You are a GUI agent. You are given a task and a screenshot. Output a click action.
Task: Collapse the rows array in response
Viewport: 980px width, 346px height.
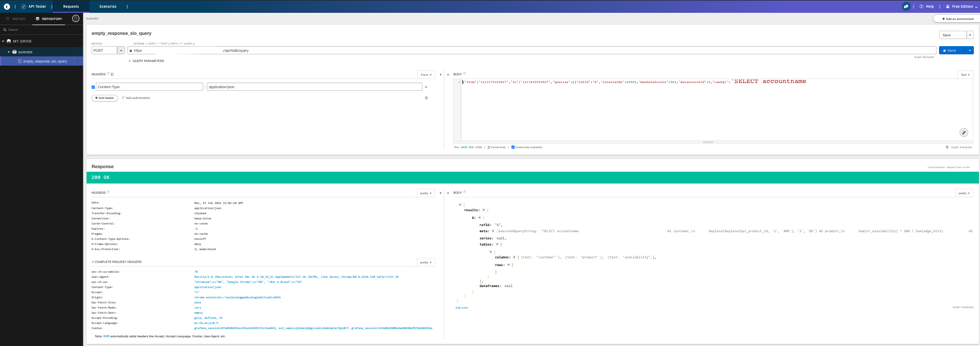(509, 265)
